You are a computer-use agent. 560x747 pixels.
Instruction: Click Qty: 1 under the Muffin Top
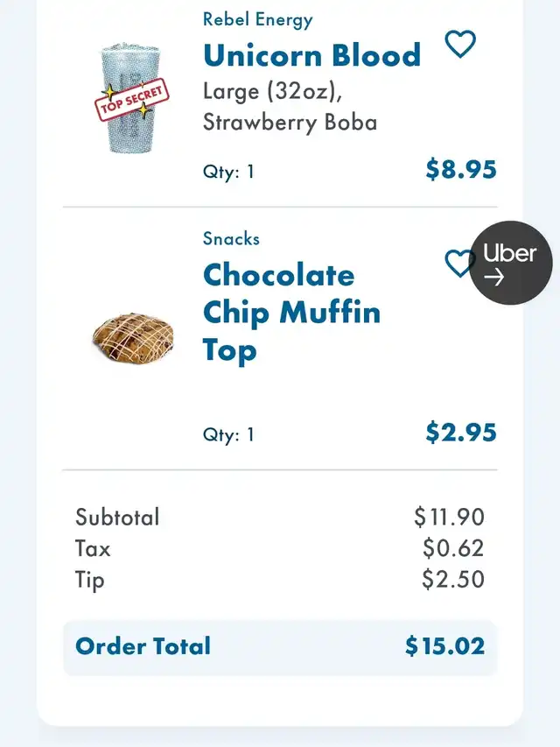click(x=228, y=434)
